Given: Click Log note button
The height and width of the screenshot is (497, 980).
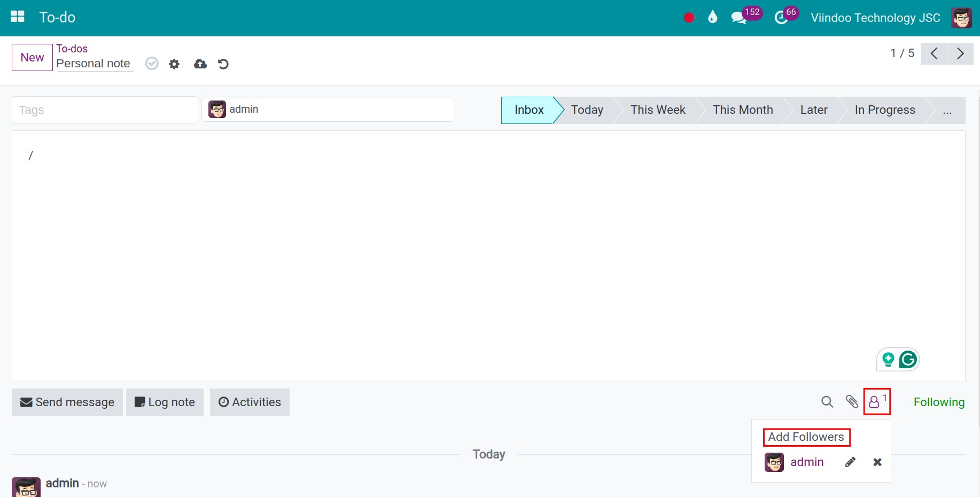Looking at the screenshot, I should 165,402.
